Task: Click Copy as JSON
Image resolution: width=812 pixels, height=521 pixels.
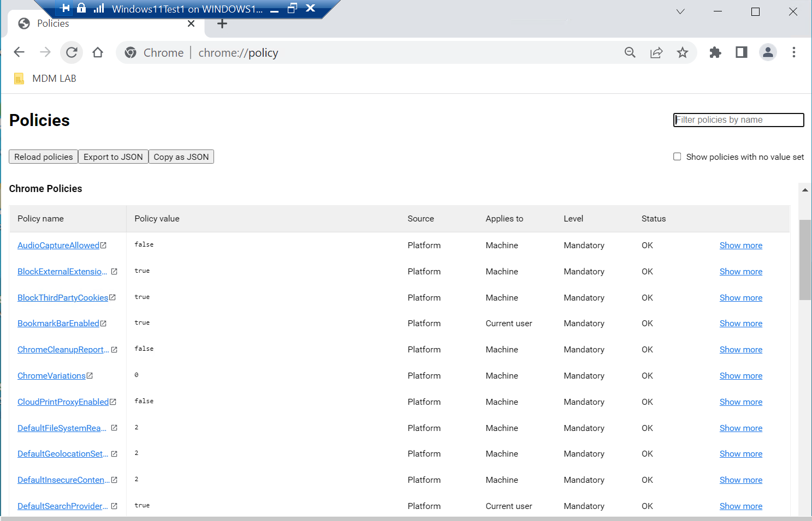Action: click(x=181, y=157)
